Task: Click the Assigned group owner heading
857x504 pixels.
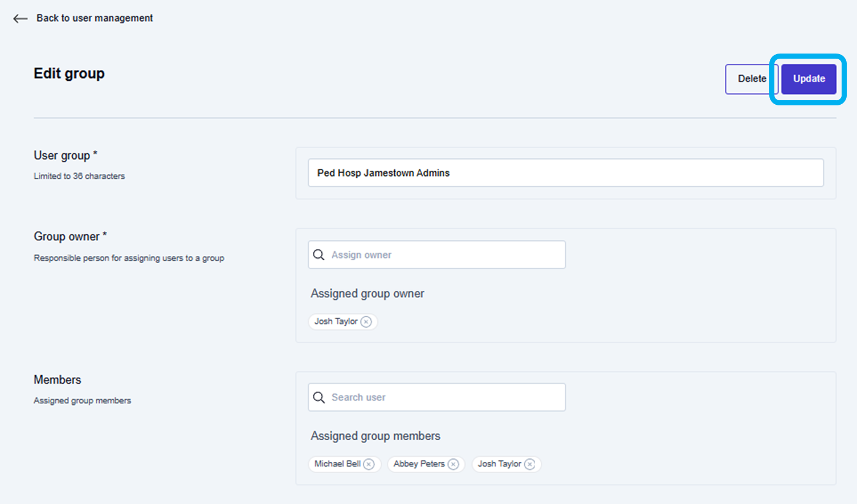Action: [367, 294]
